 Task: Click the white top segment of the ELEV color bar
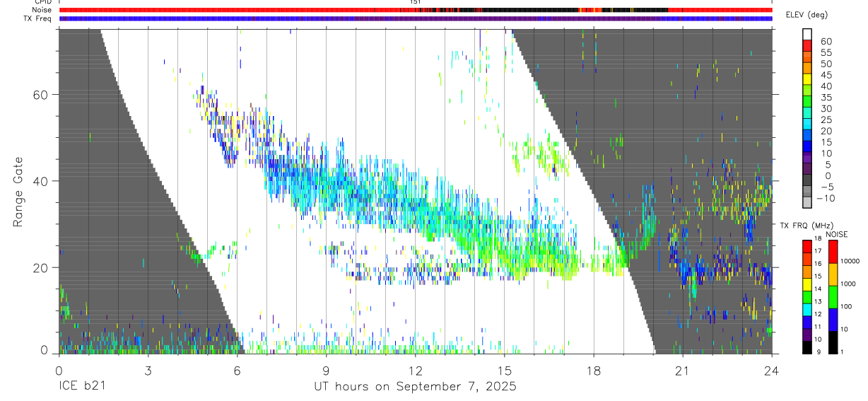(x=807, y=35)
